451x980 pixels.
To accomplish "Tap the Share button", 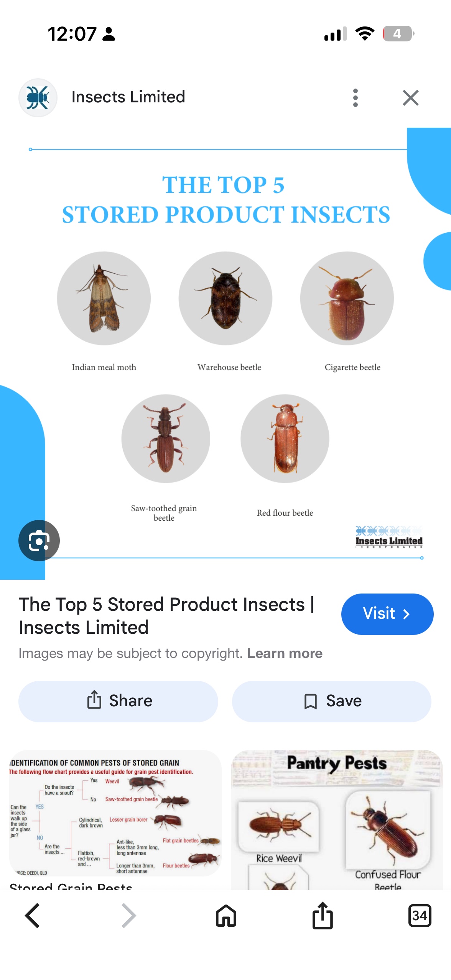I will pyautogui.click(x=118, y=701).
